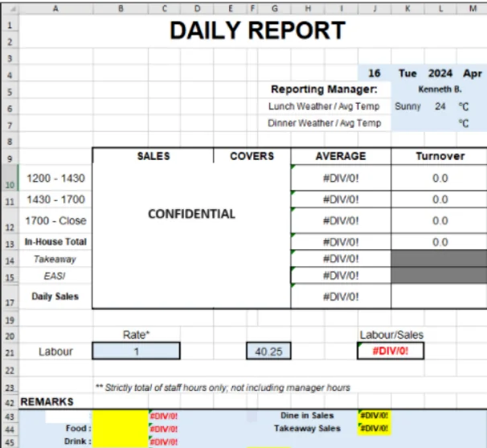Image resolution: width=487 pixels, height=448 pixels.
Task: Click the 'Takeaway' row label
Action: tap(55, 259)
